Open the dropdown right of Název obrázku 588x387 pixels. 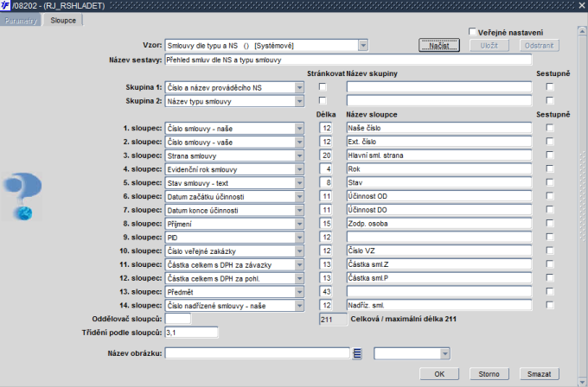tap(444, 353)
